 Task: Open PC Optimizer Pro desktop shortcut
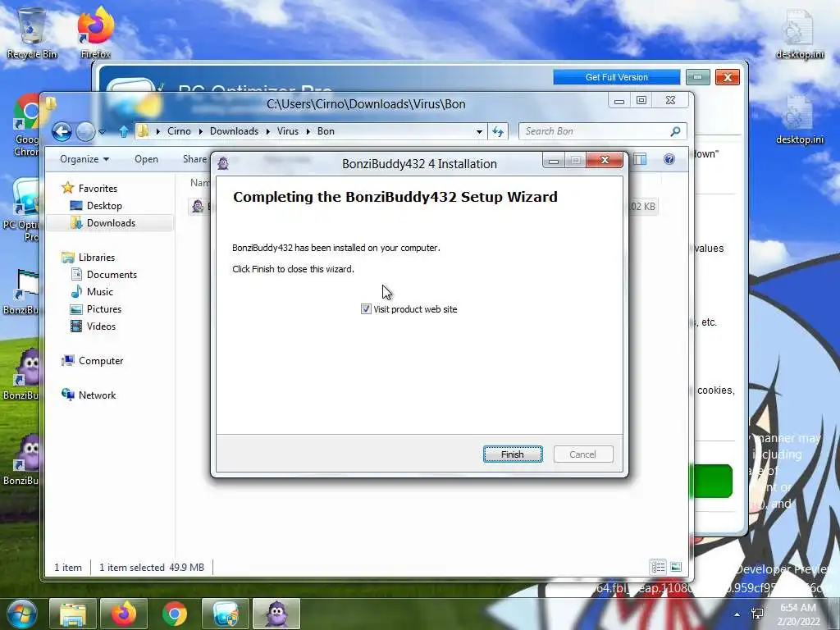click(x=21, y=210)
